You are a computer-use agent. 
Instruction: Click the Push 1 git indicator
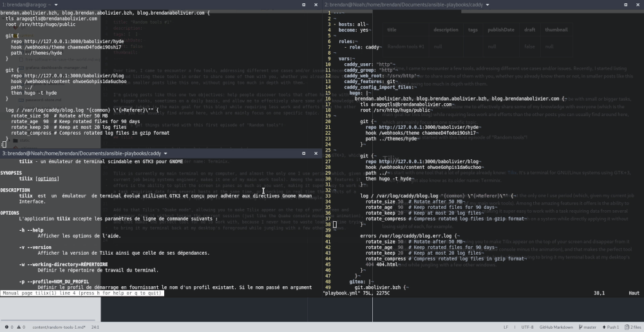pos(611,327)
